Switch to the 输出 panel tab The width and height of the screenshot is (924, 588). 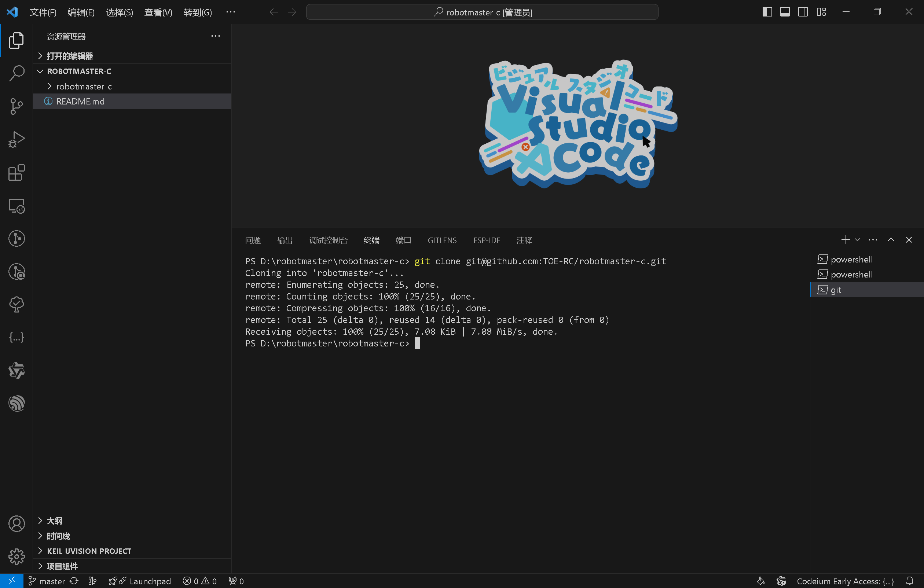tap(285, 240)
